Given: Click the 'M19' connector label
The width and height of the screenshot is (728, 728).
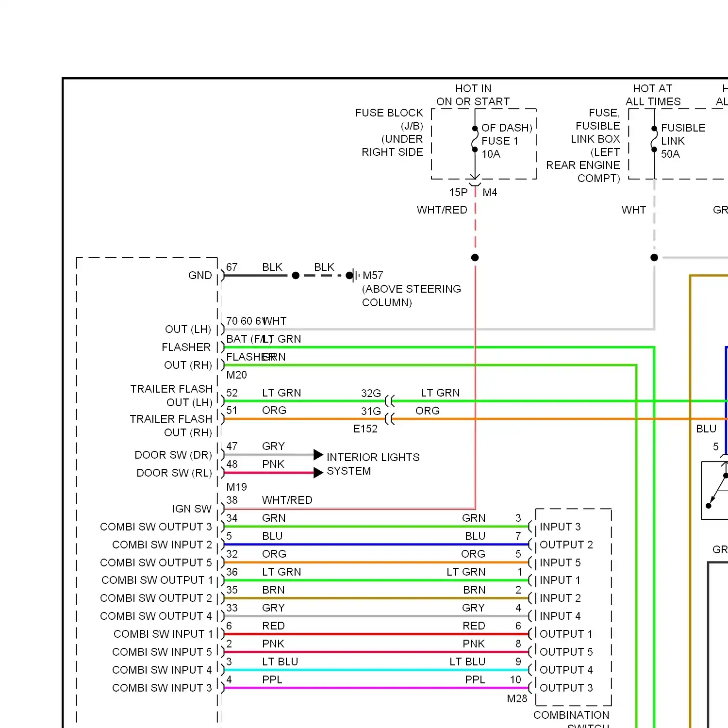Looking at the screenshot, I should tap(237, 487).
